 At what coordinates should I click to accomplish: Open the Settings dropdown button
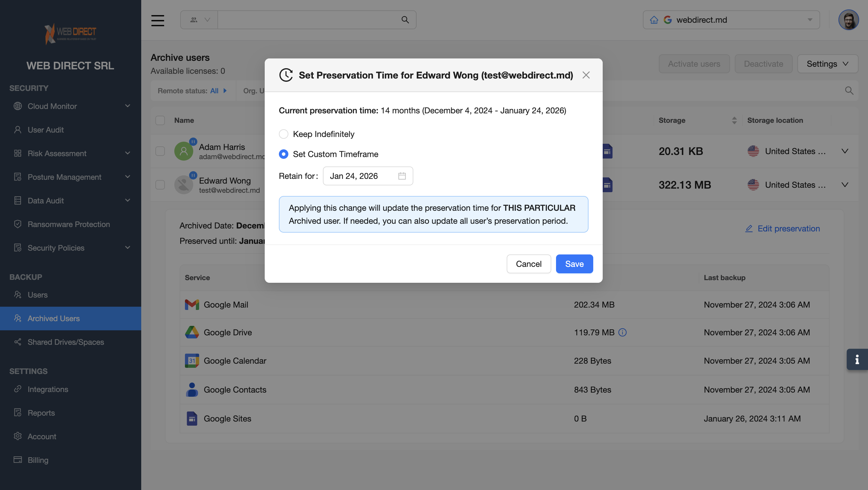click(827, 64)
